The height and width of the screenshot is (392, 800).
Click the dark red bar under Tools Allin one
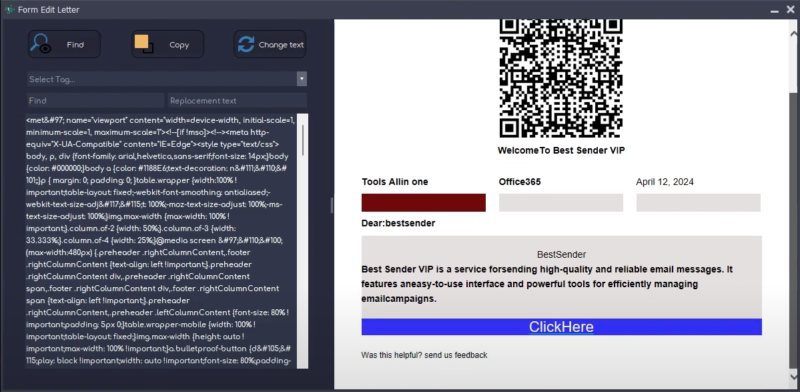pos(423,203)
